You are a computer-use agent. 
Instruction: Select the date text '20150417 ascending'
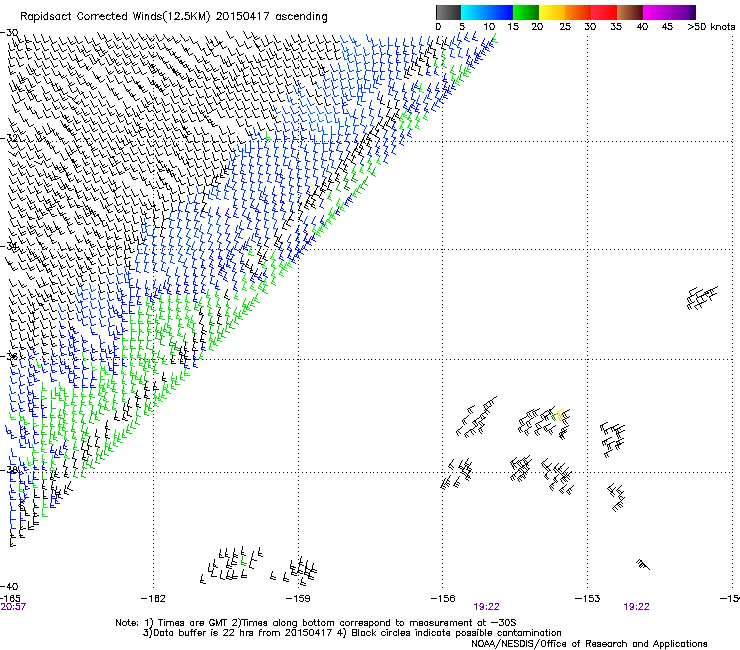[x=271, y=17]
